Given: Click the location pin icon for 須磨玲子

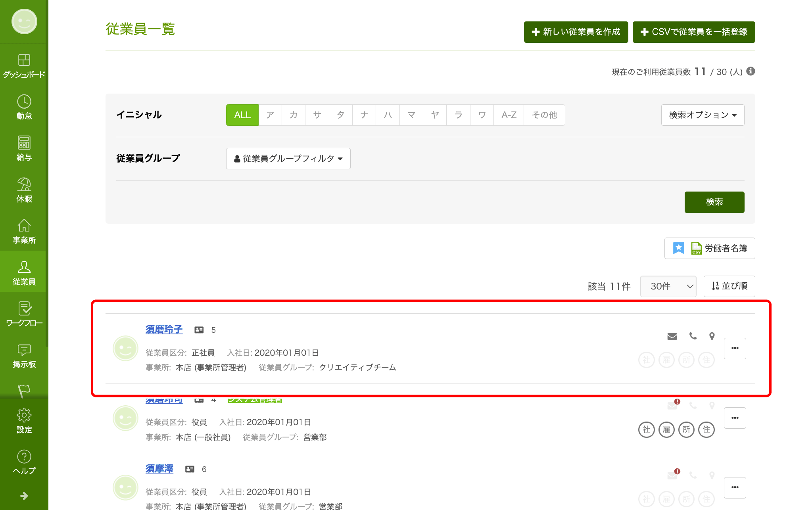Looking at the screenshot, I should [x=712, y=336].
